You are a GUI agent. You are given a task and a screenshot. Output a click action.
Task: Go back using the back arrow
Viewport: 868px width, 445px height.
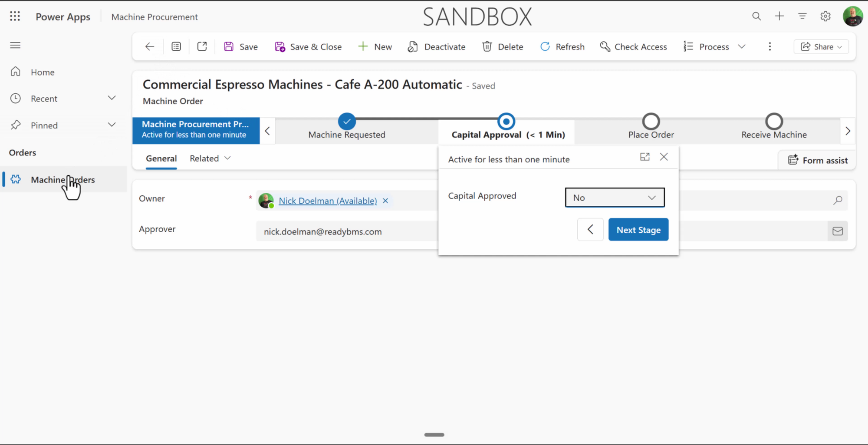[150, 47]
